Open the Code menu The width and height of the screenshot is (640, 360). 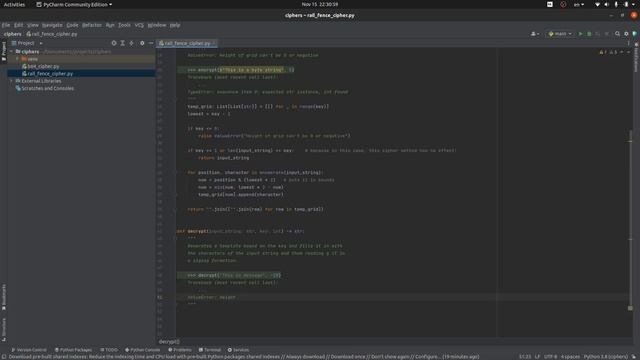pyautogui.click(x=72, y=25)
